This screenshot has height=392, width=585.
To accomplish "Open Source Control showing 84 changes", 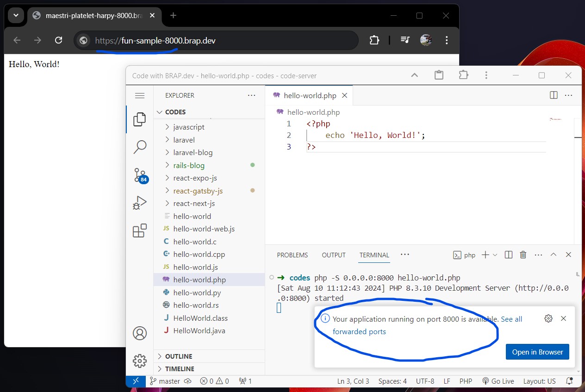I will 139,175.
